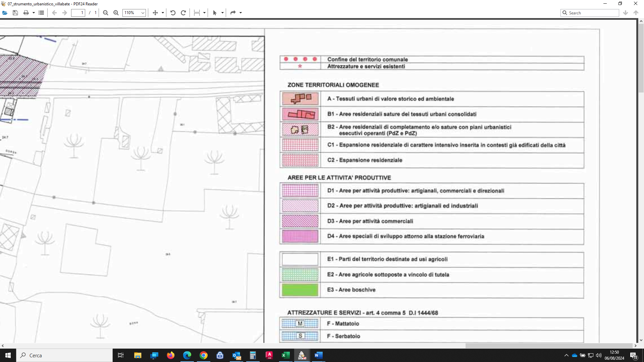Click the D3 commercial hatch swatch
Image resolution: width=644 pixels, height=362 pixels.
300,221
